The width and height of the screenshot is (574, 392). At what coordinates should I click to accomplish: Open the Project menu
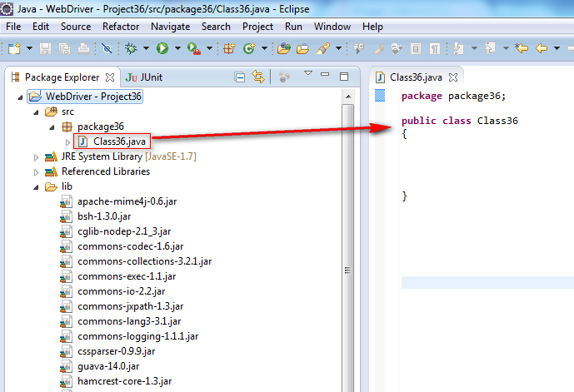click(257, 27)
